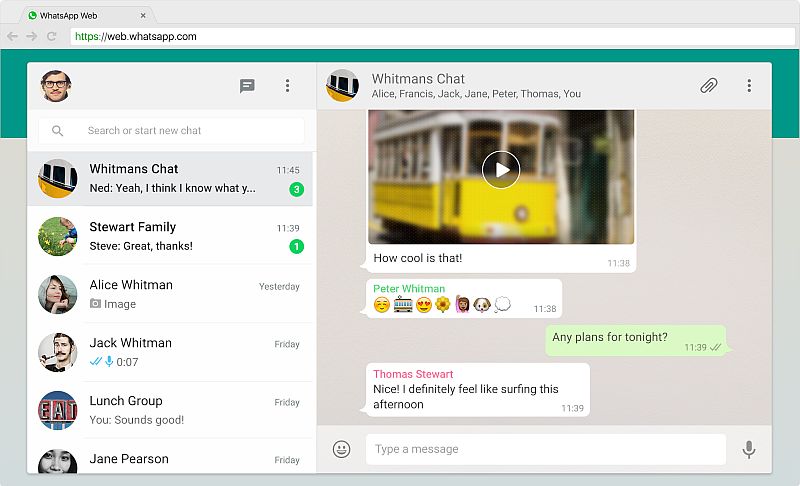The height and width of the screenshot is (486, 800).
Task: Open the new chat icon
Action: pyautogui.click(x=247, y=86)
